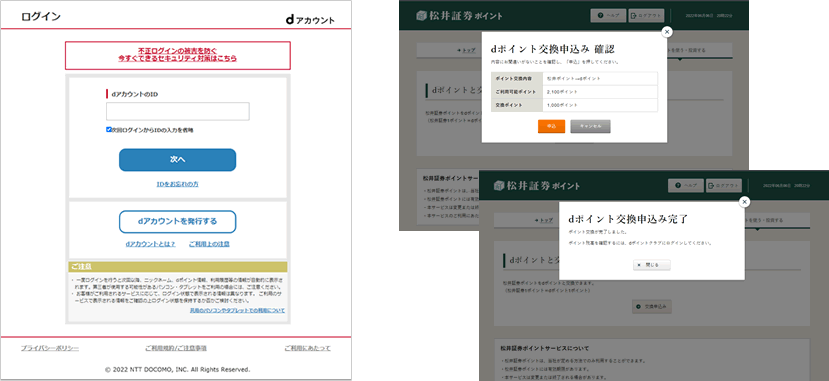Click the dポイント交換申込み完了 dialog title
829x381 pixels.
628,219
